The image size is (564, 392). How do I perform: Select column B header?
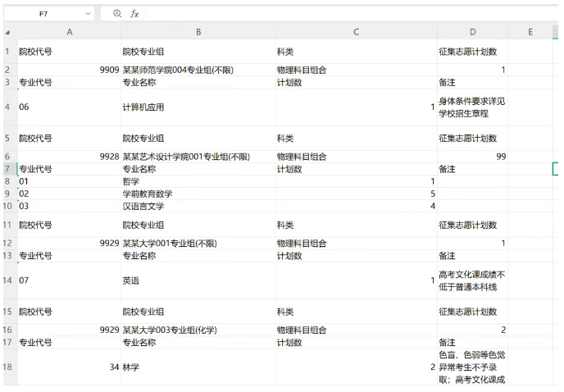pos(198,32)
